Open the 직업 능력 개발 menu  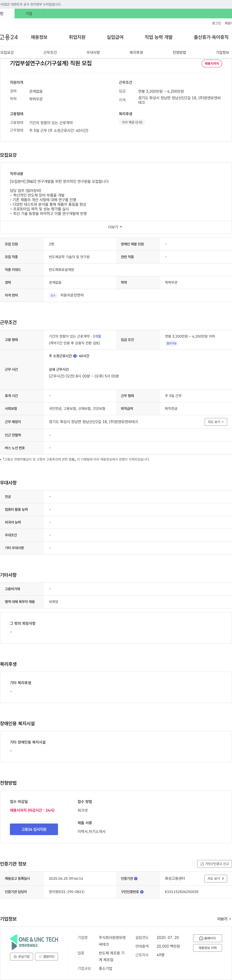(x=159, y=37)
